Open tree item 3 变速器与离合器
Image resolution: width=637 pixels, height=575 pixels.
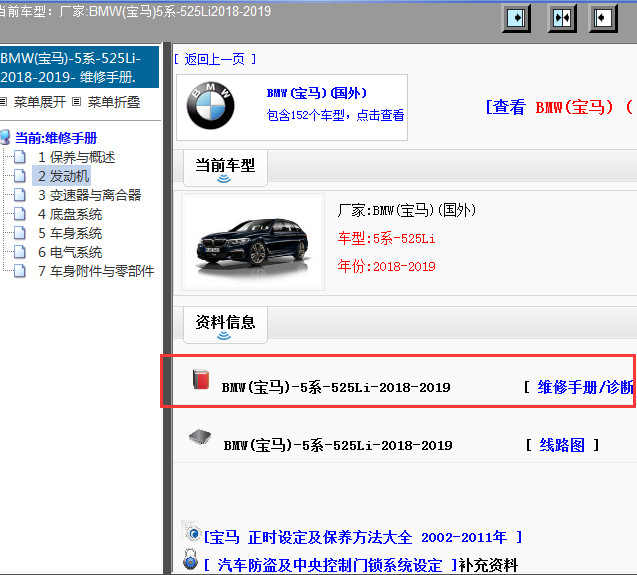(89, 195)
